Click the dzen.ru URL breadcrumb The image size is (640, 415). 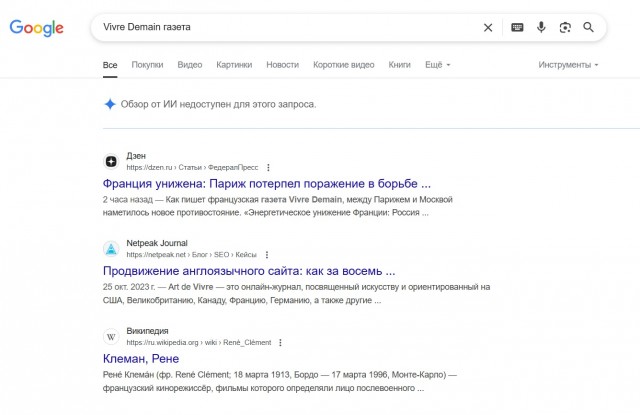point(192,167)
